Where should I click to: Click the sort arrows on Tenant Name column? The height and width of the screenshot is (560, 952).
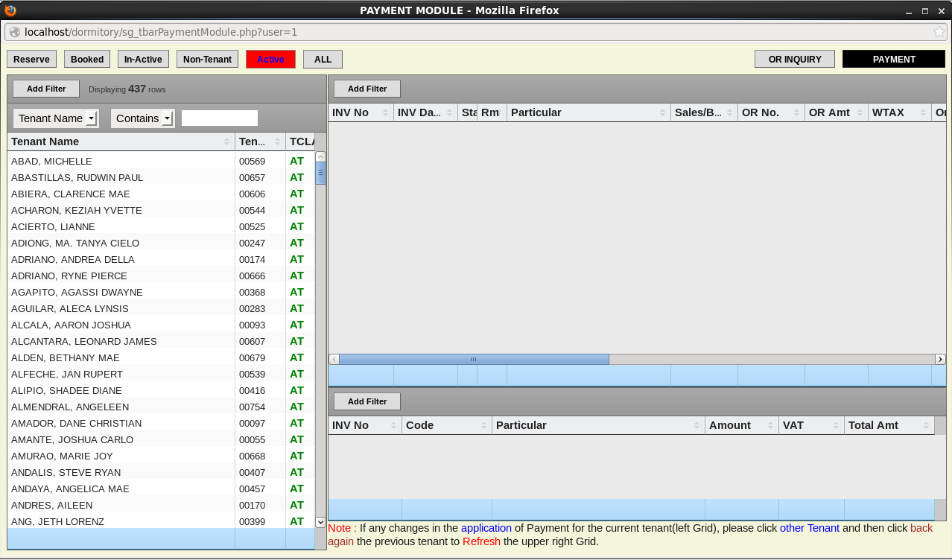pyautogui.click(x=226, y=141)
